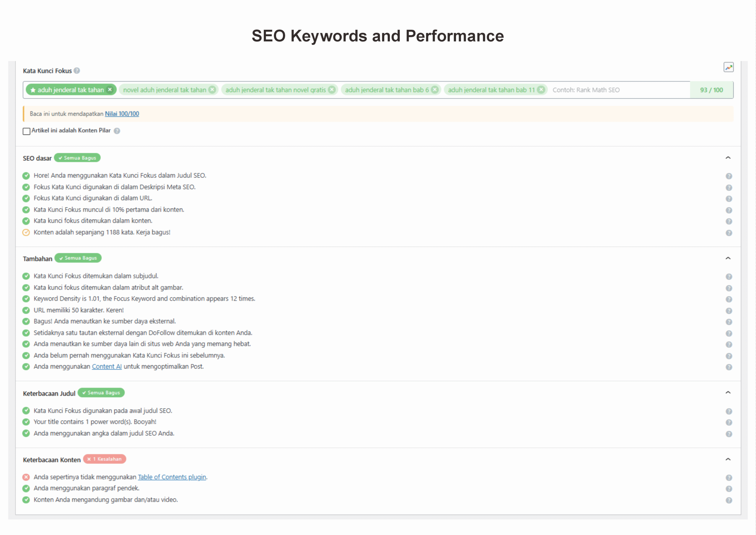Image resolution: width=756 pixels, height=535 pixels.
Task: Open the Trends chart icon
Action: coord(728,67)
